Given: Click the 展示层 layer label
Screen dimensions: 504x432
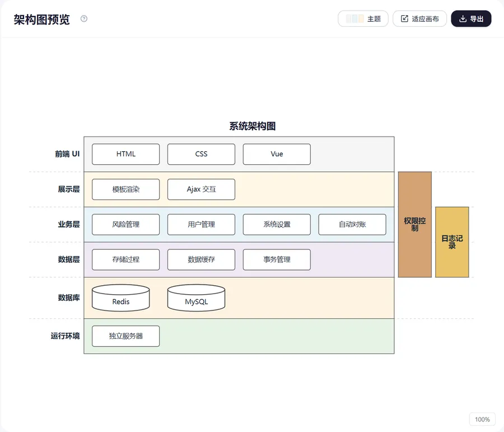Looking at the screenshot, I should [69, 189].
